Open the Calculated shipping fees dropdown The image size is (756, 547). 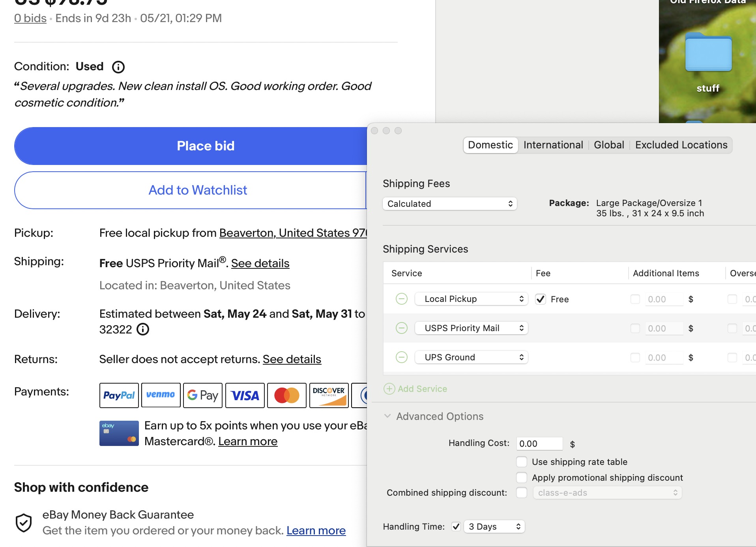coord(450,204)
